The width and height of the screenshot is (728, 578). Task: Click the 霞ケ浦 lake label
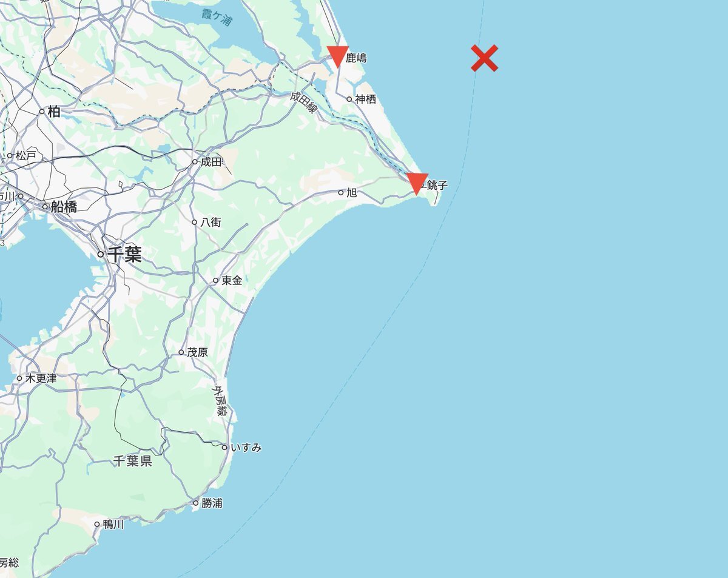[x=217, y=17]
